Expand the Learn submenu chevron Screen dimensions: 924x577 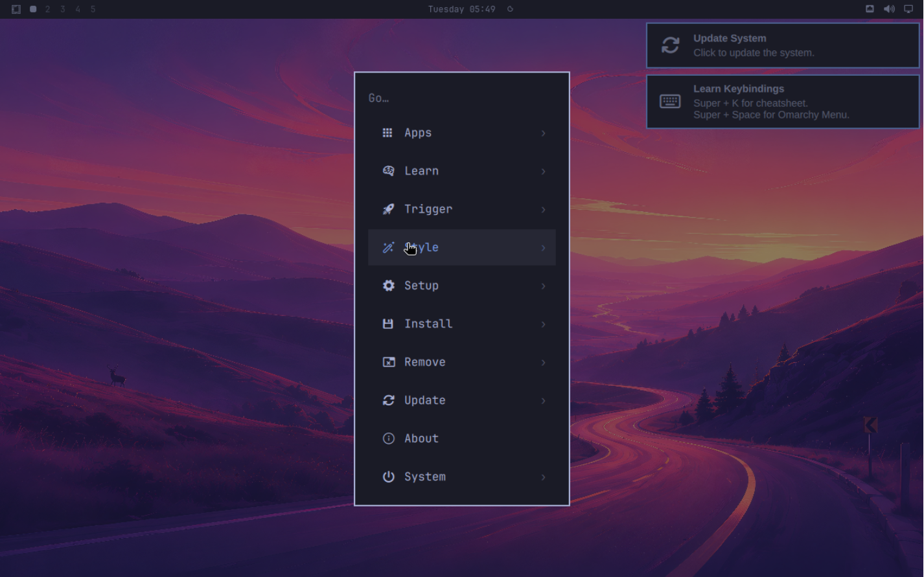tap(543, 171)
